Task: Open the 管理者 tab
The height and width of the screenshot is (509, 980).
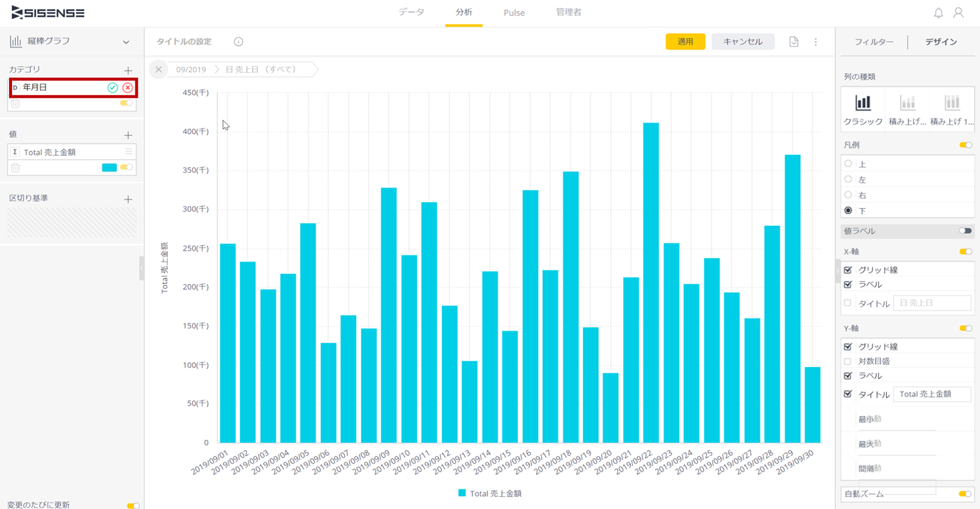Action: [568, 12]
